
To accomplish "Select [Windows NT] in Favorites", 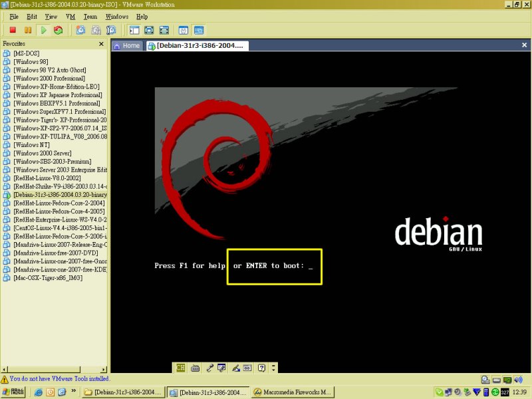I will 31,145.
